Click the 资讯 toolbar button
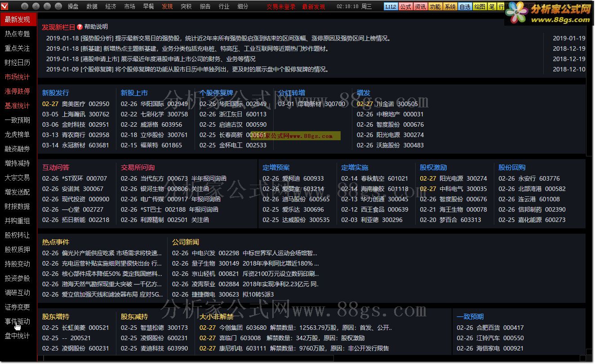This screenshot has width=595, height=364. point(420,7)
